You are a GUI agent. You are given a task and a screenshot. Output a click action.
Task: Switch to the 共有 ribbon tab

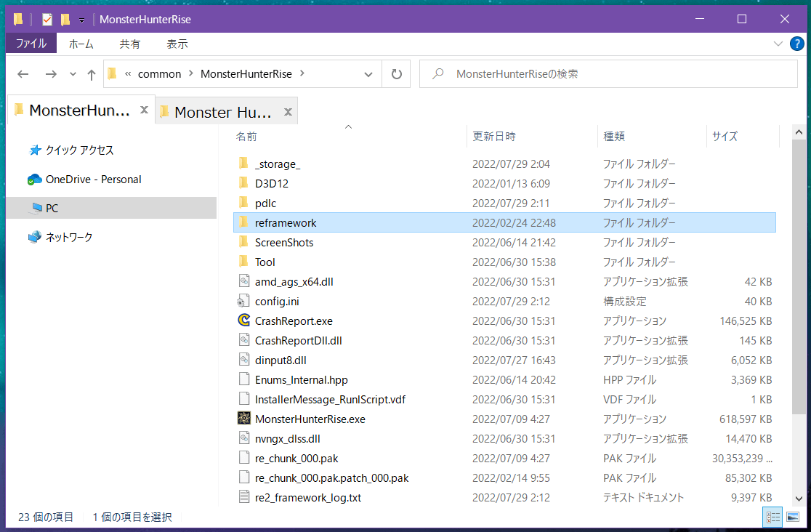pos(130,44)
